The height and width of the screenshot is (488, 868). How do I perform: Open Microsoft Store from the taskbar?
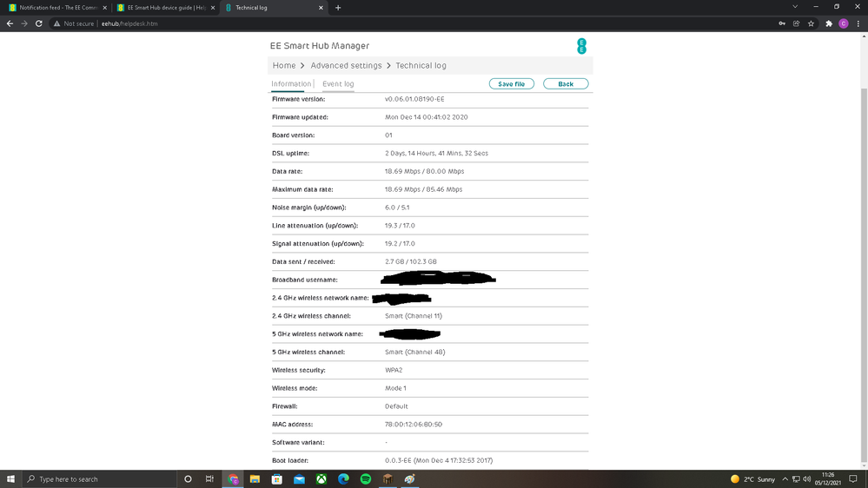pyautogui.click(x=277, y=479)
